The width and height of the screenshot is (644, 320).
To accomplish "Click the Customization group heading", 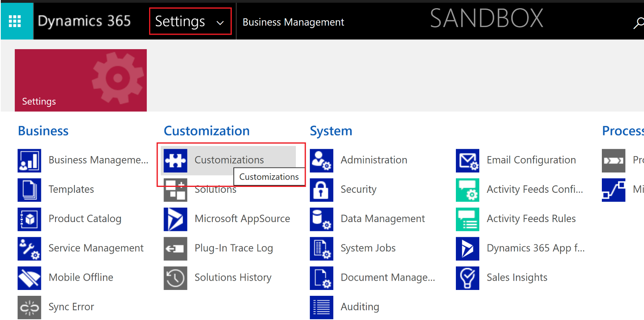I will point(207,131).
